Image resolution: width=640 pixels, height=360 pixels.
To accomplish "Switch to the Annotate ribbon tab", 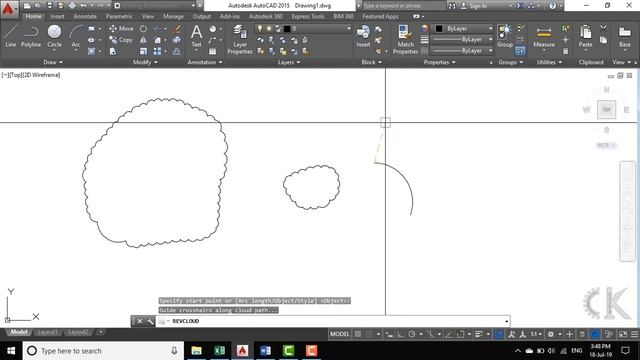I will [x=85, y=16].
